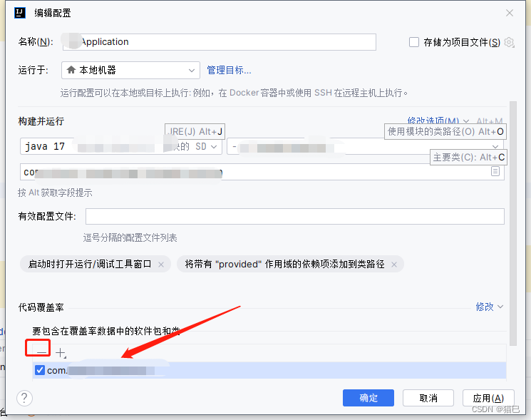Open the module classpath dropdown
531x420 pixels.
366,146
